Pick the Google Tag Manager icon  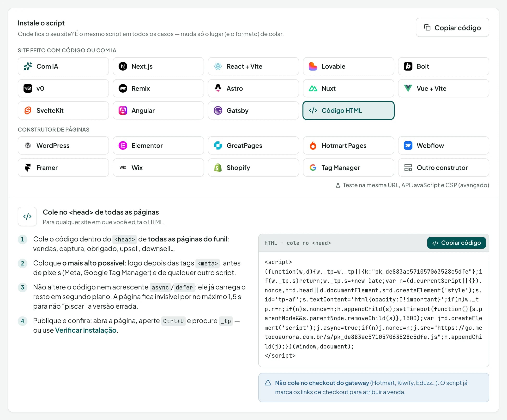tap(313, 168)
